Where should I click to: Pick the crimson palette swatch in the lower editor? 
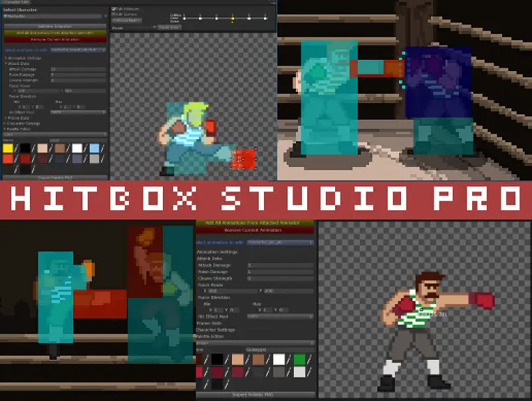[x=199, y=372]
